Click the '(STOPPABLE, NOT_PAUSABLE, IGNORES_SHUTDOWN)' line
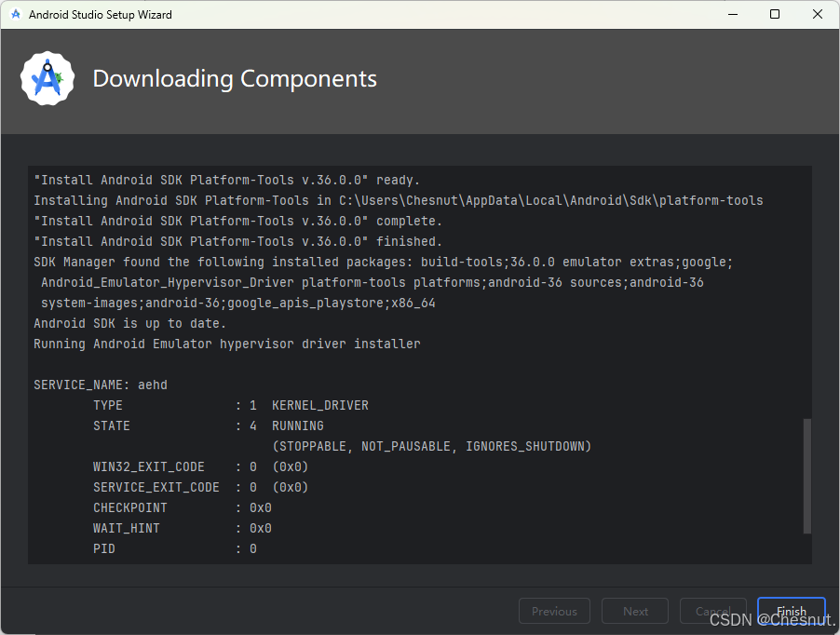Image resolution: width=840 pixels, height=635 pixels. [x=431, y=447]
